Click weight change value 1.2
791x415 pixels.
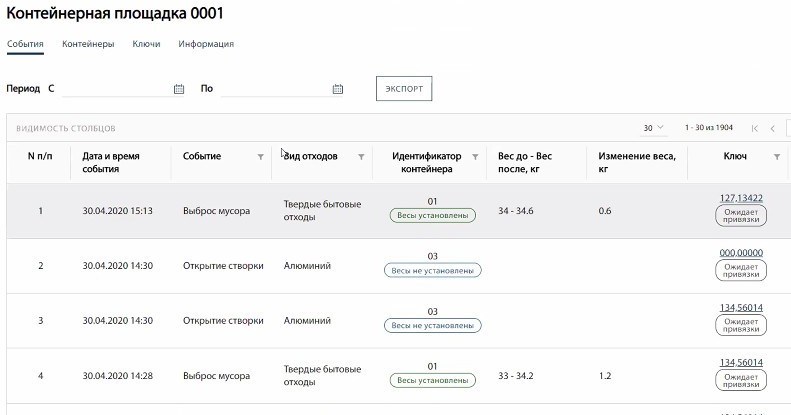605,376
